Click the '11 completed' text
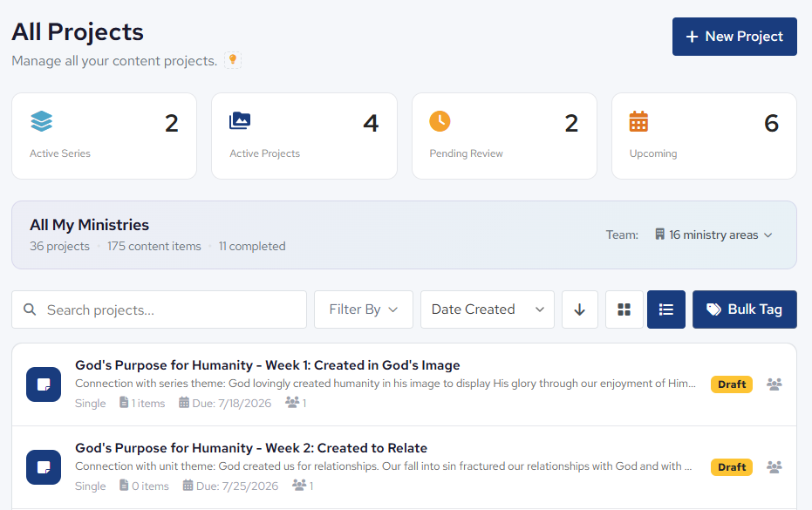812x510 pixels. pos(252,247)
